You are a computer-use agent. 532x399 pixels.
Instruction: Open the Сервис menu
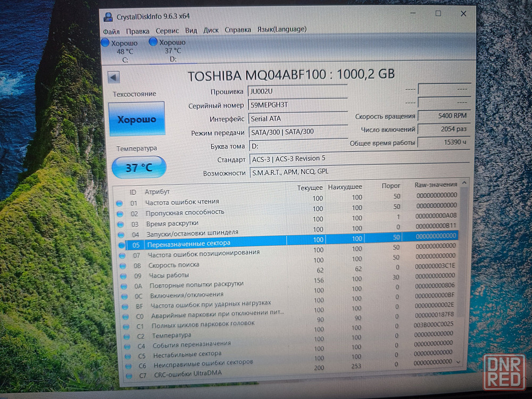[167, 31]
